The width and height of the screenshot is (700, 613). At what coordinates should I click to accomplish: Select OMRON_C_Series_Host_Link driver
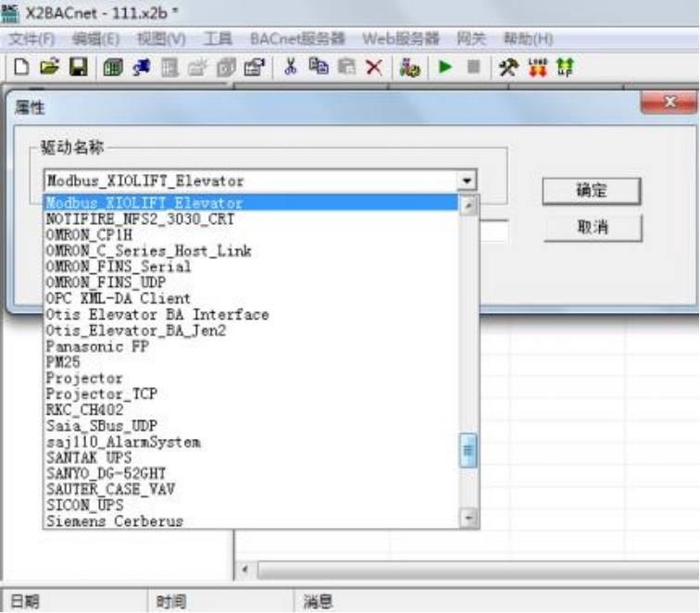point(251,251)
